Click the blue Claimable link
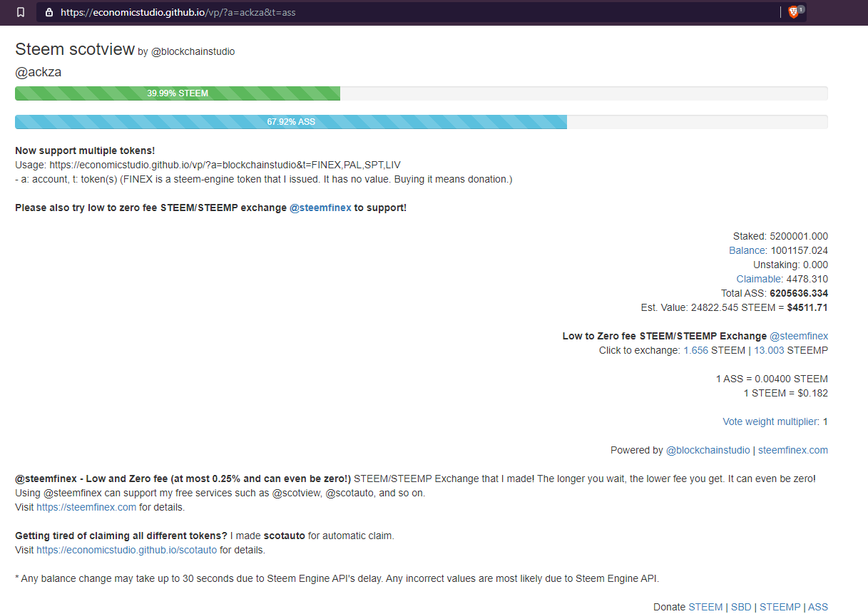This screenshot has width=868, height=614. 759,279
